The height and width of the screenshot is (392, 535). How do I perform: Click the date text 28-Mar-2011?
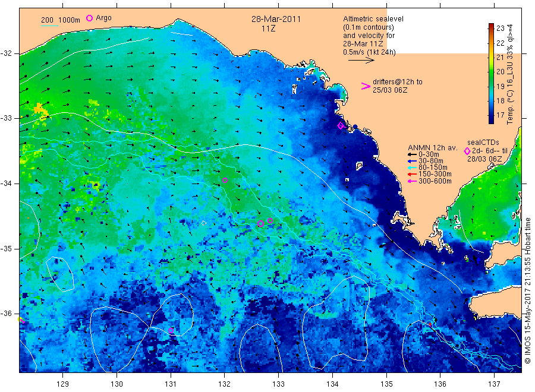coord(276,19)
